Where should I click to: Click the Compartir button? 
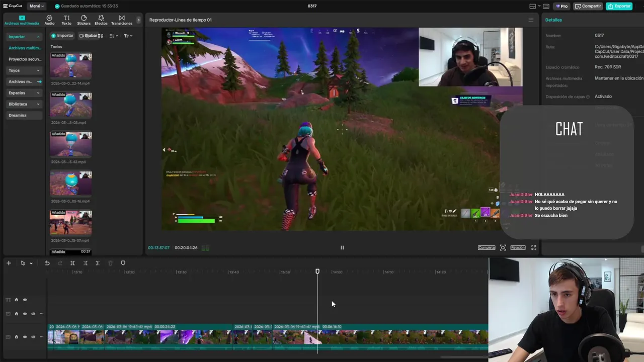(x=588, y=6)
